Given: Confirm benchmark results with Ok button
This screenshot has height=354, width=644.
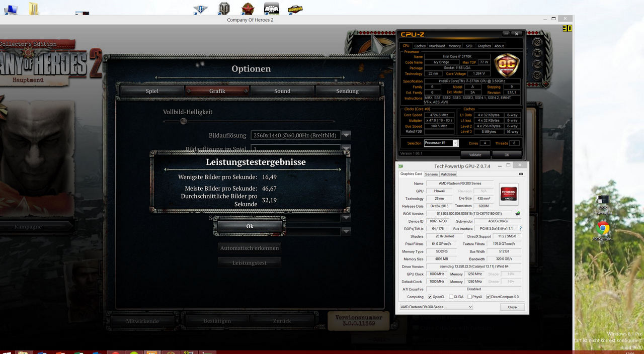Looking at the screenshot, I should [250, 226].
